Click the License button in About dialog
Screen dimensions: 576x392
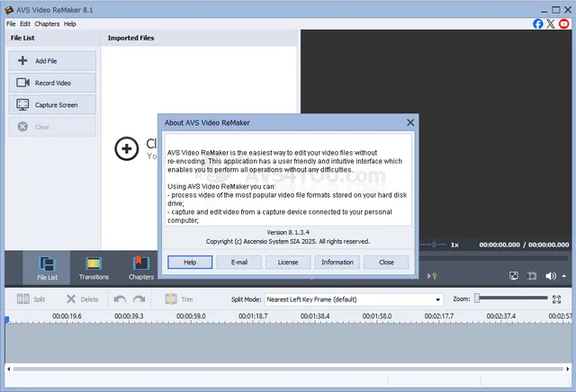click(x=288, y=263)
